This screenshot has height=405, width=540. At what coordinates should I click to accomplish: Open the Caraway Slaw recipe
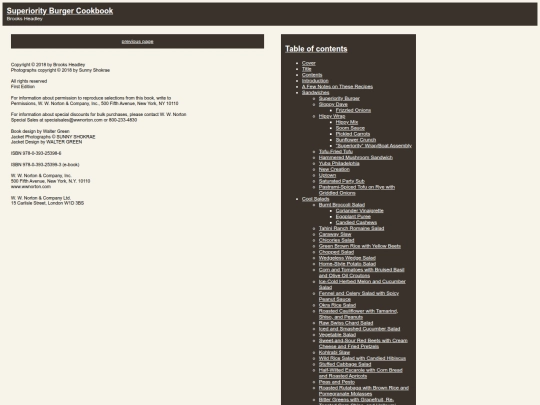tap(335, 234)
